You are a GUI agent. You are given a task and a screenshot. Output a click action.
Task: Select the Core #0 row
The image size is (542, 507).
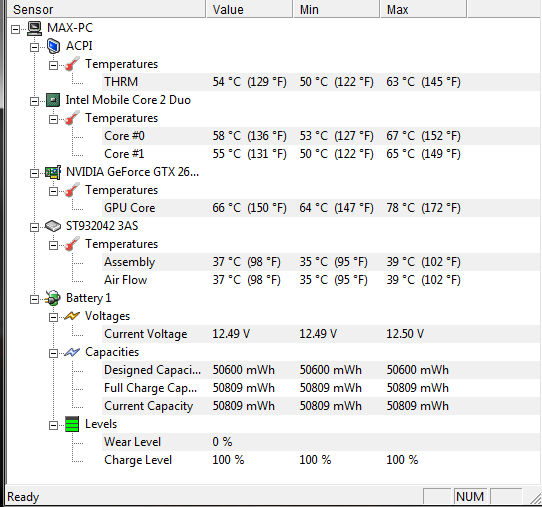coord(321,136)
